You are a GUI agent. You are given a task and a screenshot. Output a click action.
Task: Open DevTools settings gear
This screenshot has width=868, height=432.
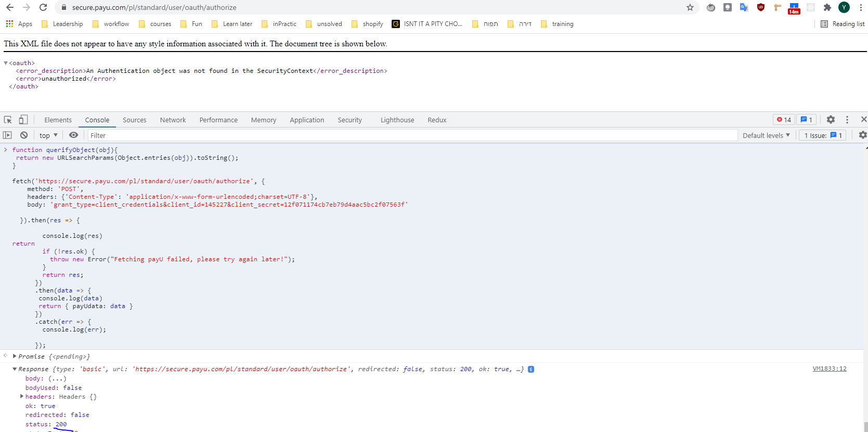831,120
